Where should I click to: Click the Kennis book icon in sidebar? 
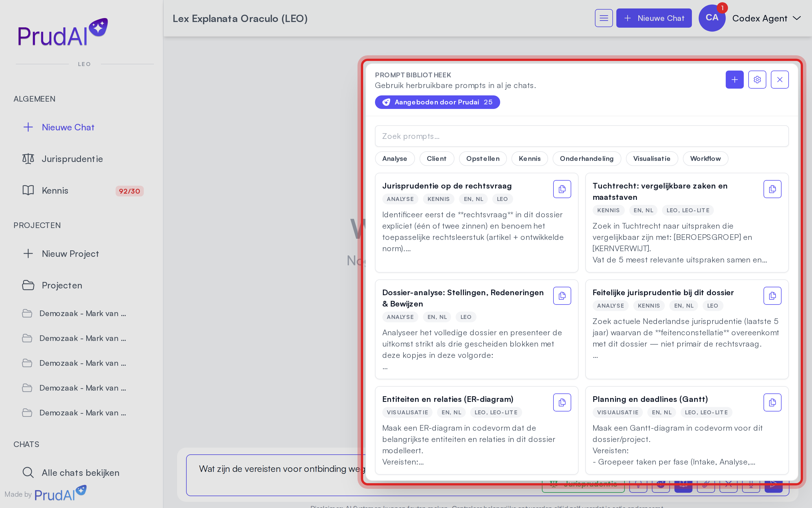(28, 190)
